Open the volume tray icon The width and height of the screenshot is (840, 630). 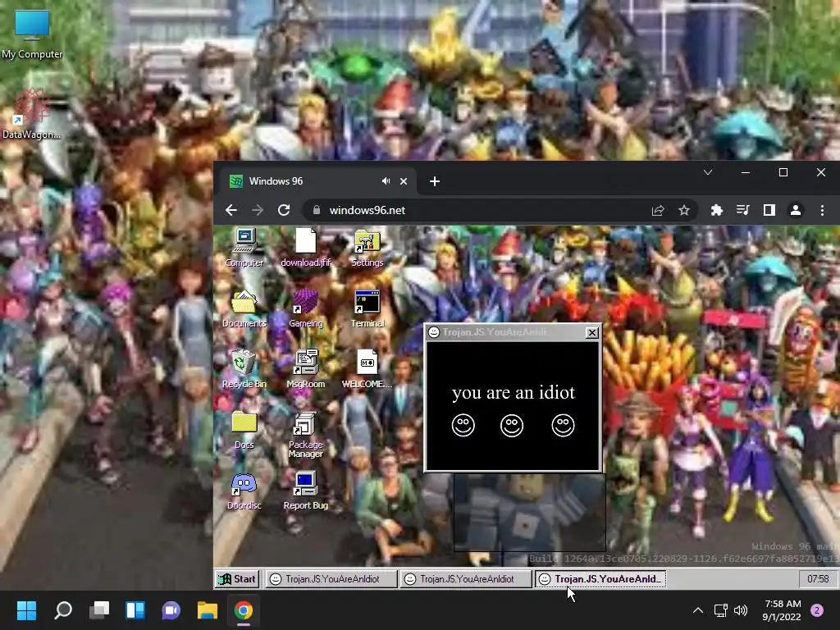[741, 610]
